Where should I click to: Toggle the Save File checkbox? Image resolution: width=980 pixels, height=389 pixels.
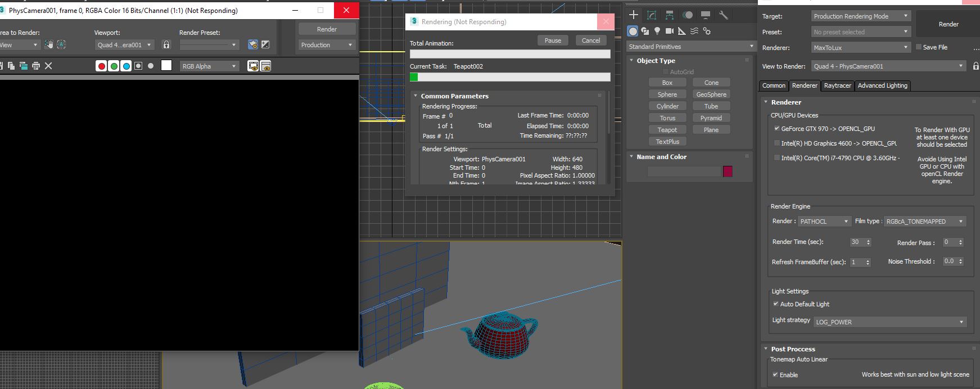tap(919, 47)
